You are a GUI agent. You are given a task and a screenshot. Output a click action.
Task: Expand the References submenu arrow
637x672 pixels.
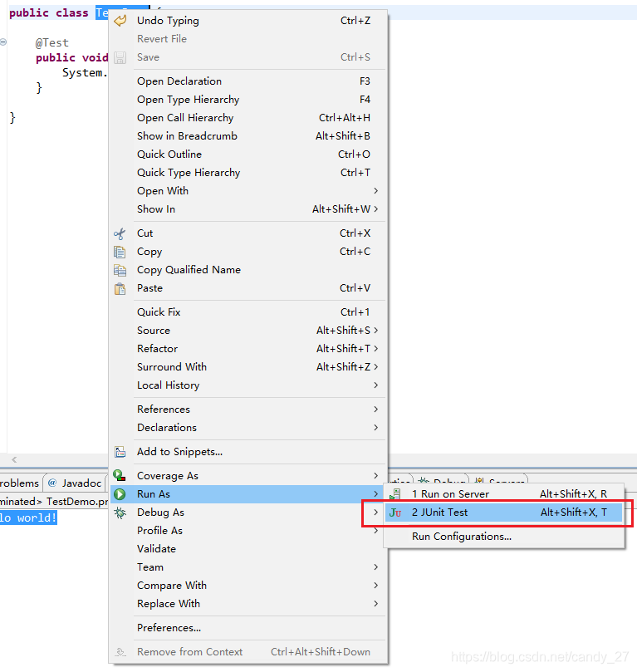pos(375,410)
